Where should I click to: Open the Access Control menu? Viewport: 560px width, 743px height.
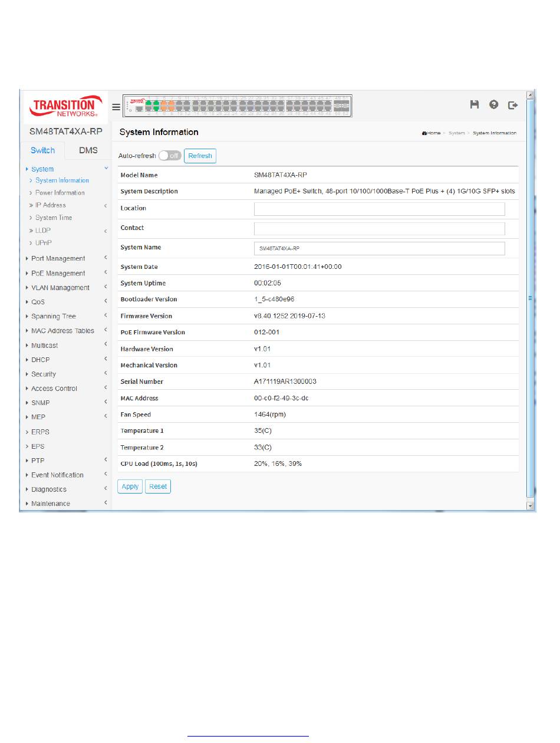click(54, 389)
